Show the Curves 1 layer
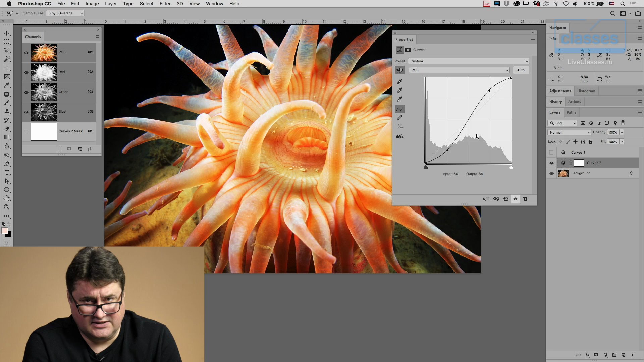This screenshot has height=362, width=644. click(x=551, y=153)
